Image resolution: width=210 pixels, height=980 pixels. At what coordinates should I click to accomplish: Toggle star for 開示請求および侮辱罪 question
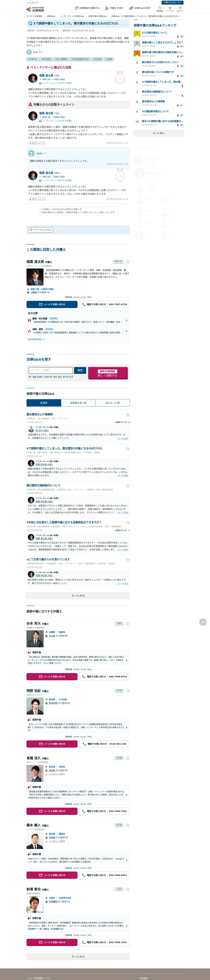(x=128, y=415)
